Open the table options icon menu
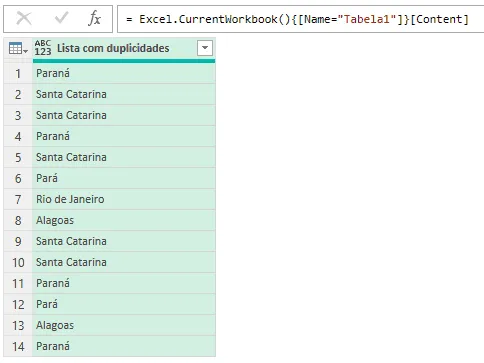This screenshot has height=363, width=484. point(18,49)
